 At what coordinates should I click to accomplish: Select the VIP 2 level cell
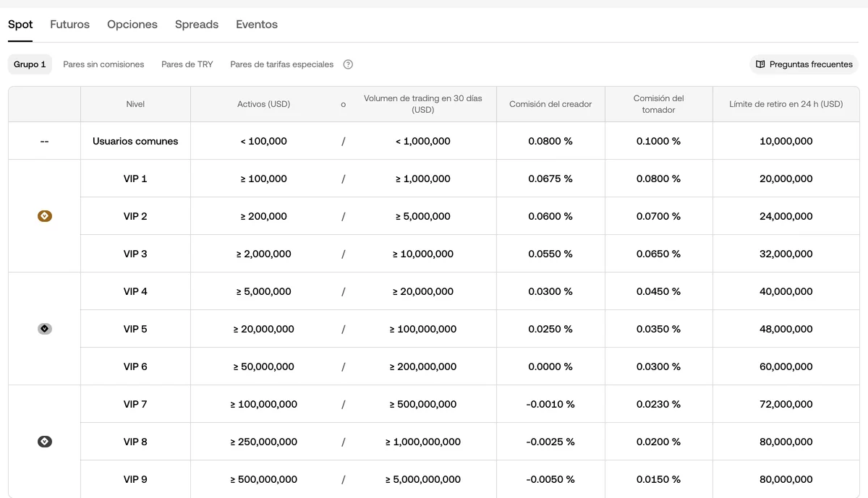tap(135, 216)
